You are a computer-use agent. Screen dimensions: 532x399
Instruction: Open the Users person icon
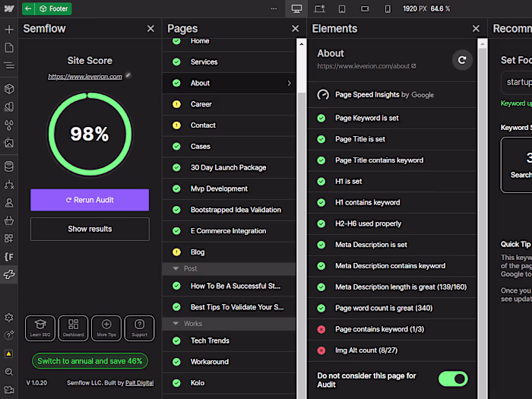9,203
